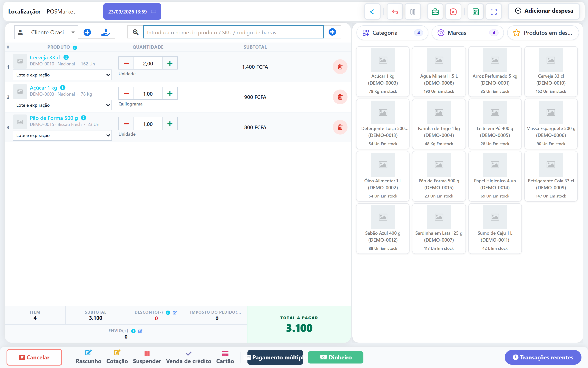The image size is (588, 368).
Task: Add Arroz Perfumado 5 kg product tile
Action: click(x=495, y=72)
